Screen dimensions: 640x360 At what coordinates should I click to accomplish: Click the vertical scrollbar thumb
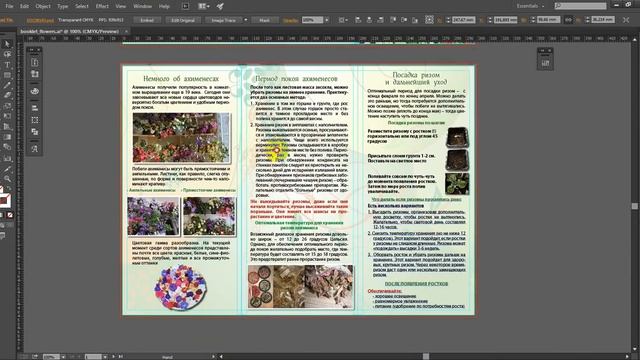point(635,206)
